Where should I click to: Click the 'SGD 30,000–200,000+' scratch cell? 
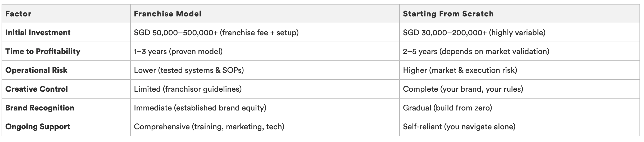point(474,33)
